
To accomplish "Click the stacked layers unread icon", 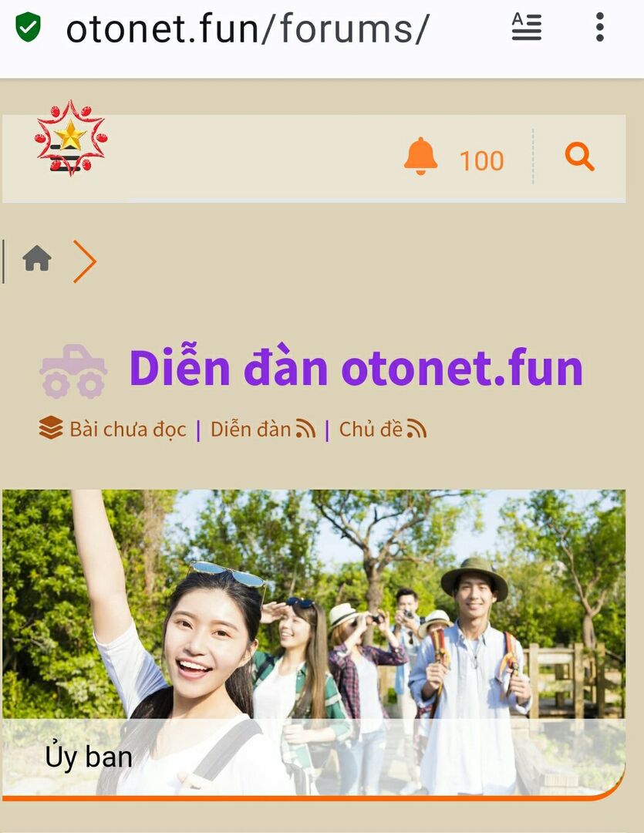I will click(51, 428).
